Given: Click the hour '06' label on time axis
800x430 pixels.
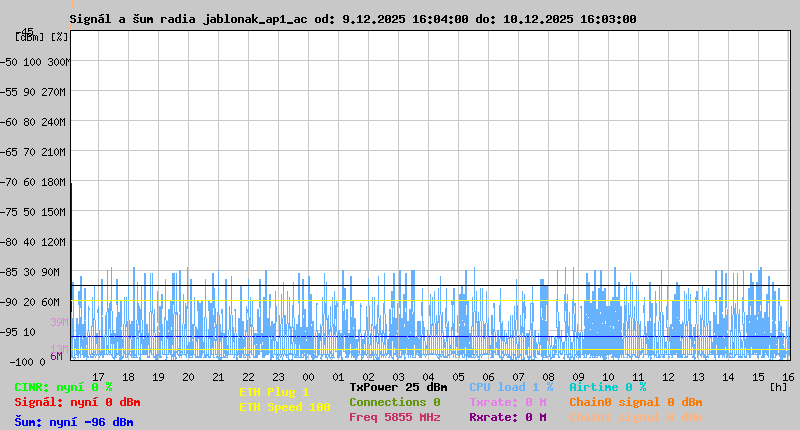Looking at the screenshot, I should click(488, 377).
